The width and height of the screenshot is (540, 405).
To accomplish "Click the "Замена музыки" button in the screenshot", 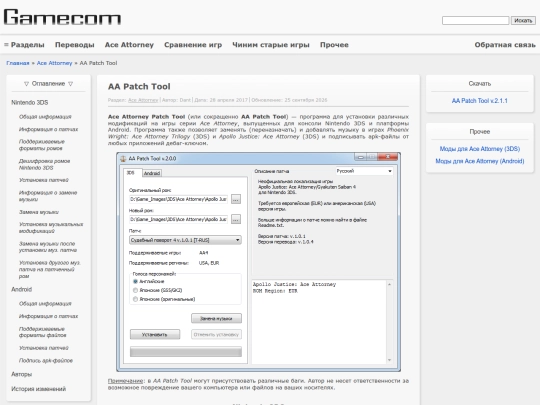I will (x=216, y=319).
